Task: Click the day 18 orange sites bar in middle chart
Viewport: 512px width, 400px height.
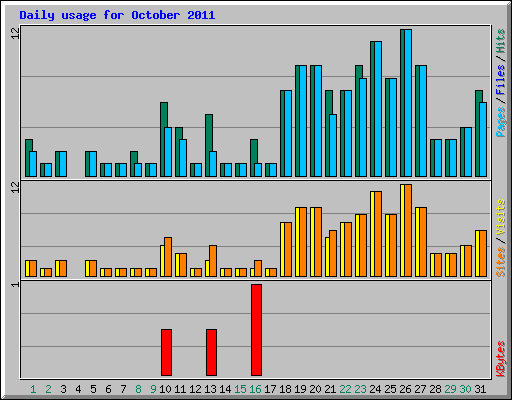Action: coord(288,249)
